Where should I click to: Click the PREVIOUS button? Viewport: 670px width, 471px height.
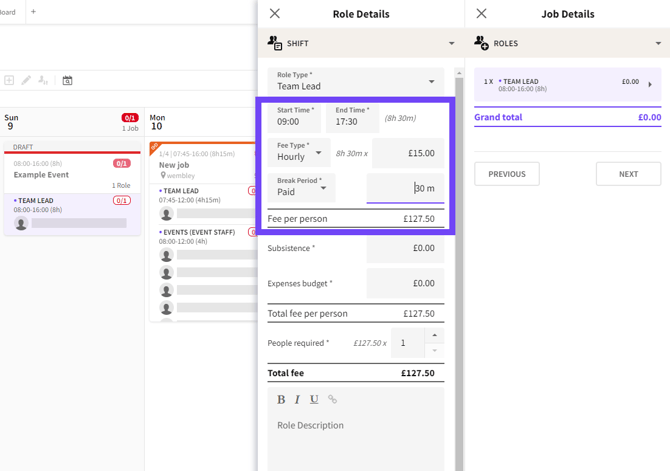(507, 174)
